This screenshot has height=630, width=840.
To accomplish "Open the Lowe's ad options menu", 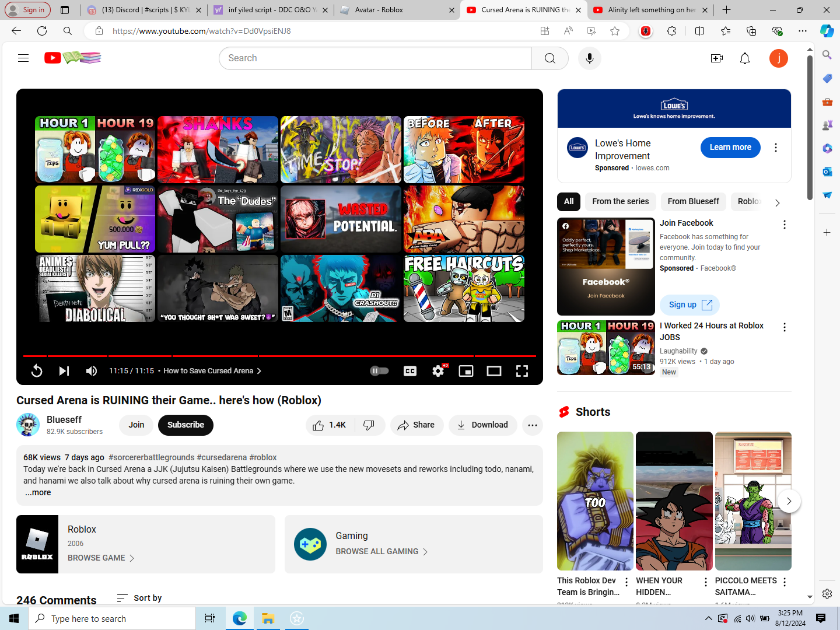I will point(776,148).
